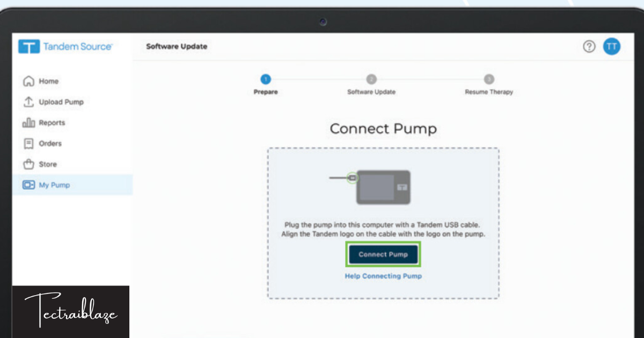The height and width of the screenshot is (338, 644).
Task: Click the Home house icon
Action: [28, 81]
